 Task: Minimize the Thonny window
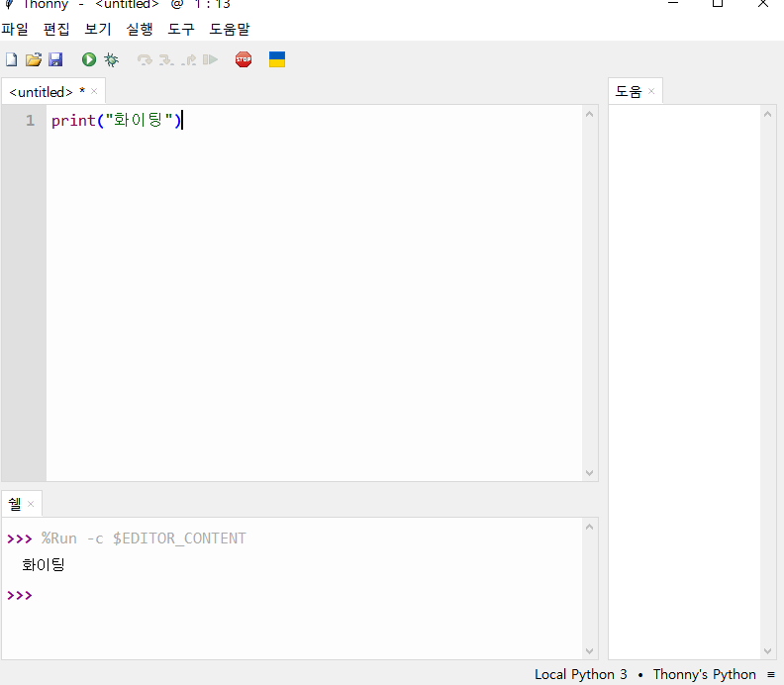673,3
